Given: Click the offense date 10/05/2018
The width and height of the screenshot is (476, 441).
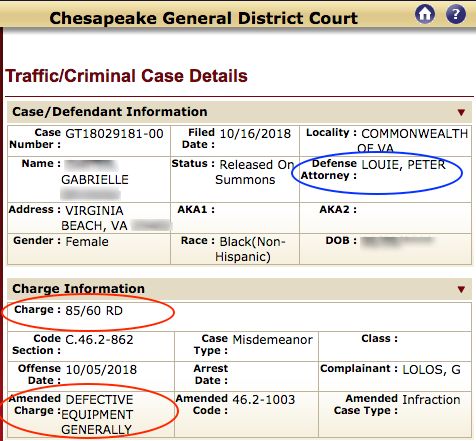Looking at the screenshot, I should click(101, 369).
